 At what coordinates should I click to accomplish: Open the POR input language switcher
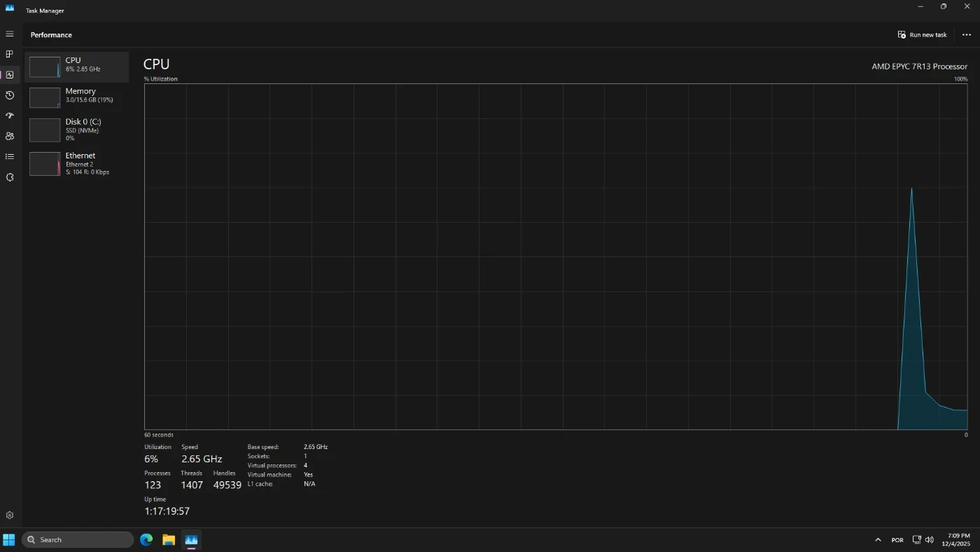click(897, 540)
